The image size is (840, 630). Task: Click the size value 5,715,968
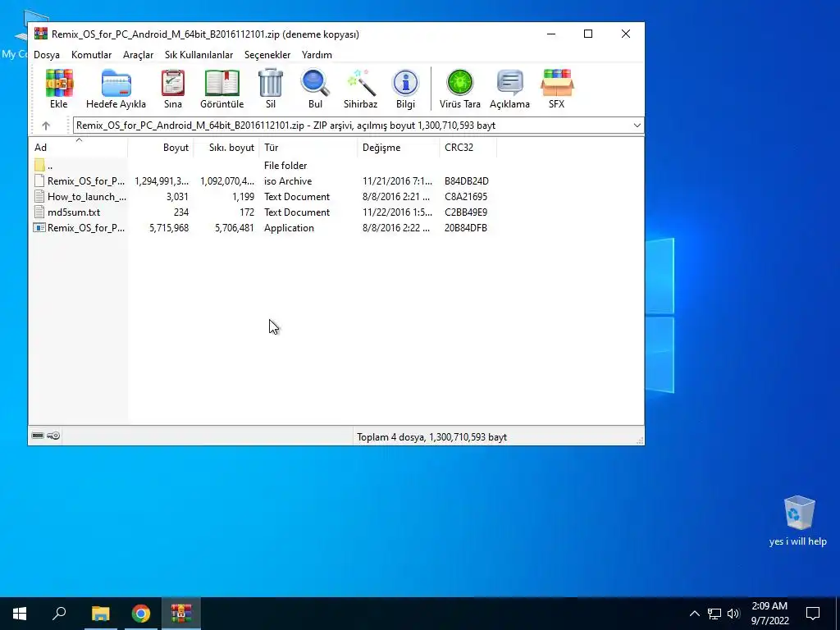(x=169, y=228)
